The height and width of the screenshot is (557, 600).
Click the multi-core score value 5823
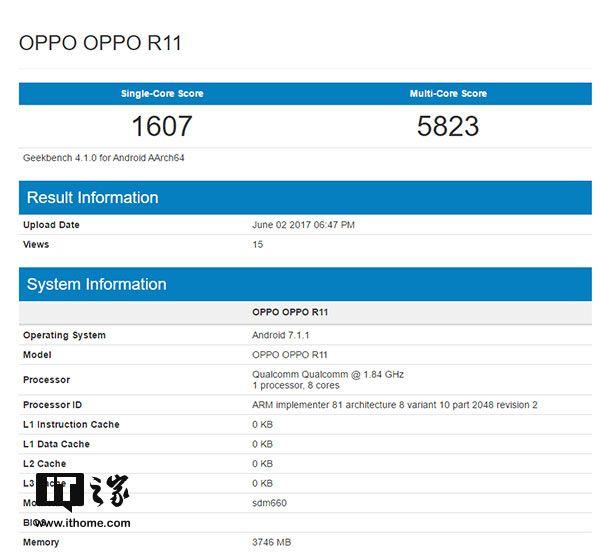click(448, 126)
